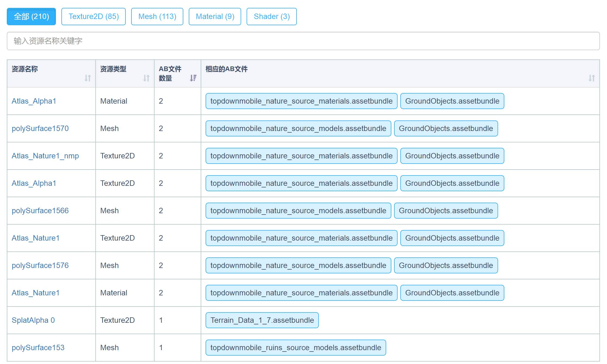The height and width of the screenshot is (364, 607).
Task: Sort by resource name column arrows
Action: coord(87,78)
